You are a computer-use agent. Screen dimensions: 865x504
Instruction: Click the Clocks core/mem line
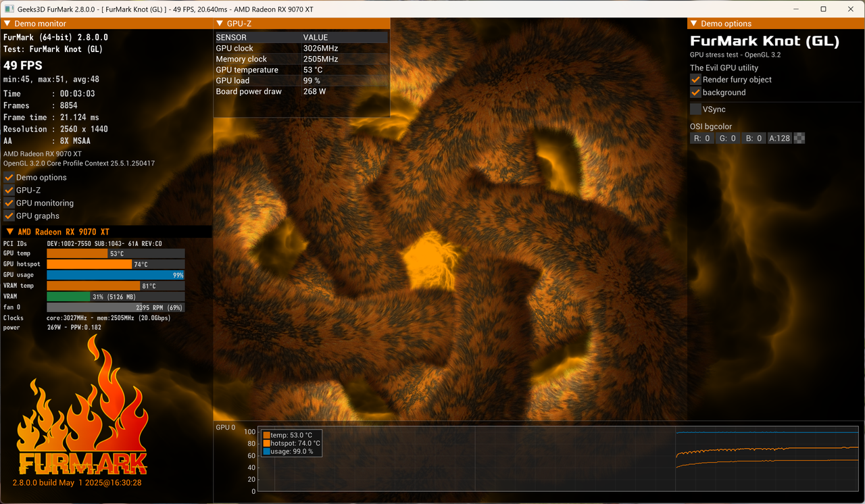pyautogui.click(x=86, y=318)
